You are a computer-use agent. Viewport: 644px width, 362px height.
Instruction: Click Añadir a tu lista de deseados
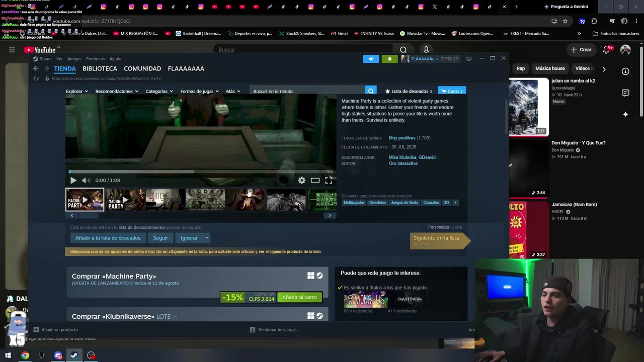[108, 238]
